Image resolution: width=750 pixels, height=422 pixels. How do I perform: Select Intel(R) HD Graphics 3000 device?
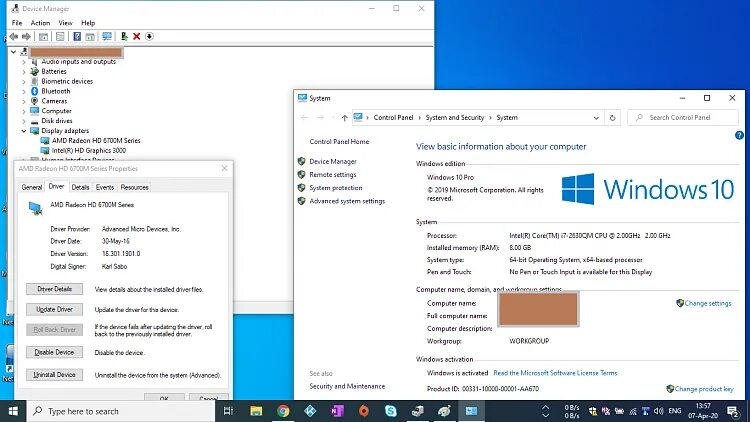pyautogui.click(x=89, y=150)
